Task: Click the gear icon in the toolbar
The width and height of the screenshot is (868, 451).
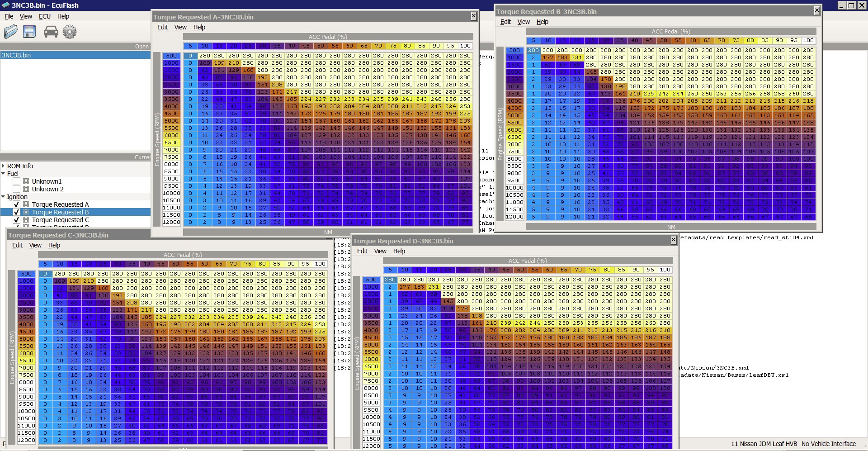Action: 70,31
